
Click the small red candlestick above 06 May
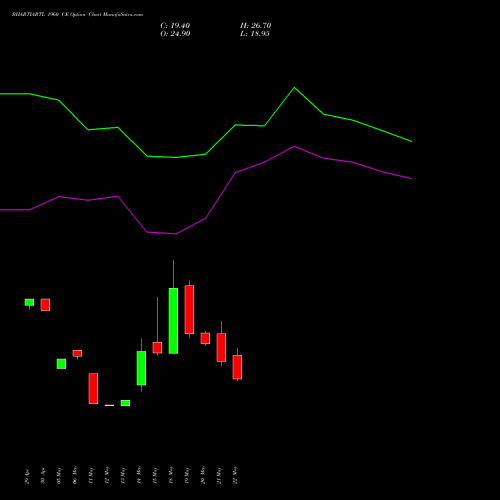[77, 353]
